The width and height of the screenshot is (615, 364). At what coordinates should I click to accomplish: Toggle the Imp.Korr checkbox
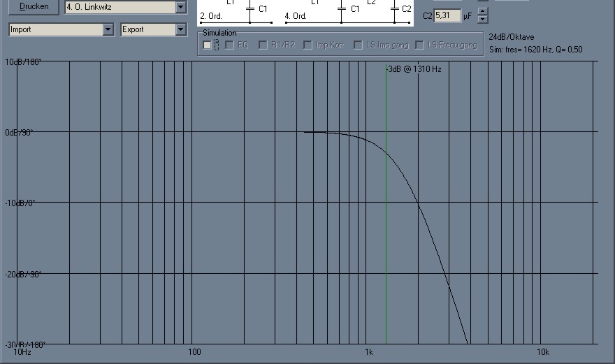(308, 45)
